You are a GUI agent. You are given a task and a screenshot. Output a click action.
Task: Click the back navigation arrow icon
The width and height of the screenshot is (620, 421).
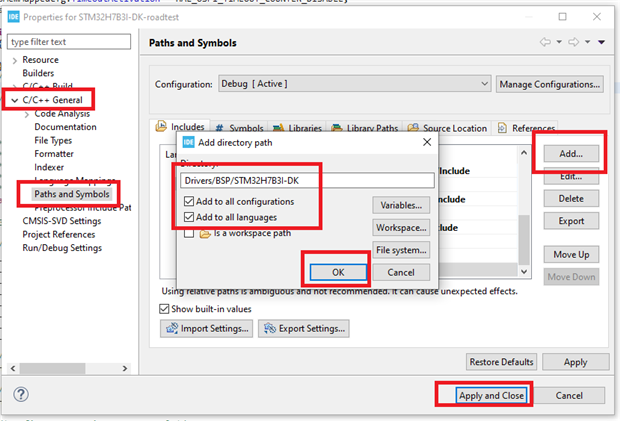pyautogui.click(x=545, y=42)
